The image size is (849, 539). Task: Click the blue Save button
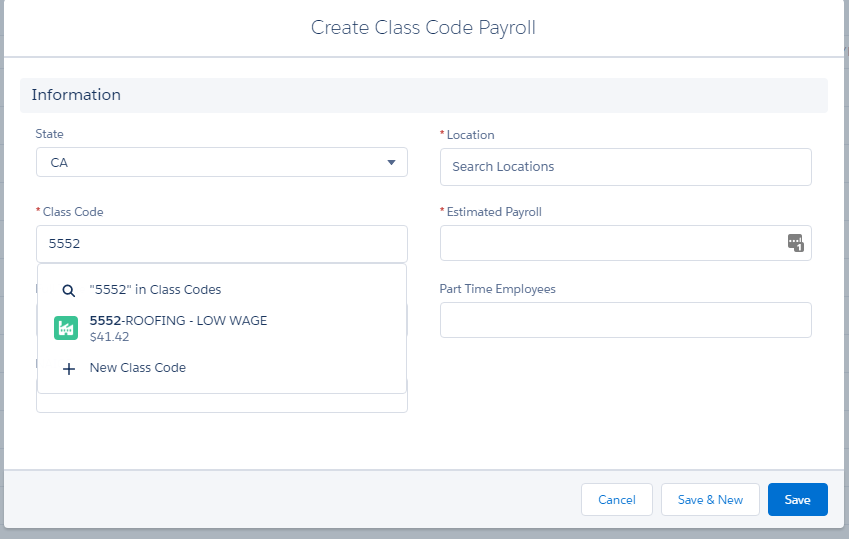pyautogui.click(x=797, y=500)
